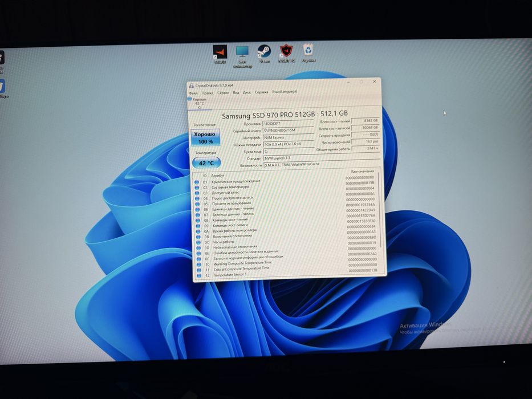Click status circle for attribute 0D
The image size is (532, 399).
click(x=199, y=248)
